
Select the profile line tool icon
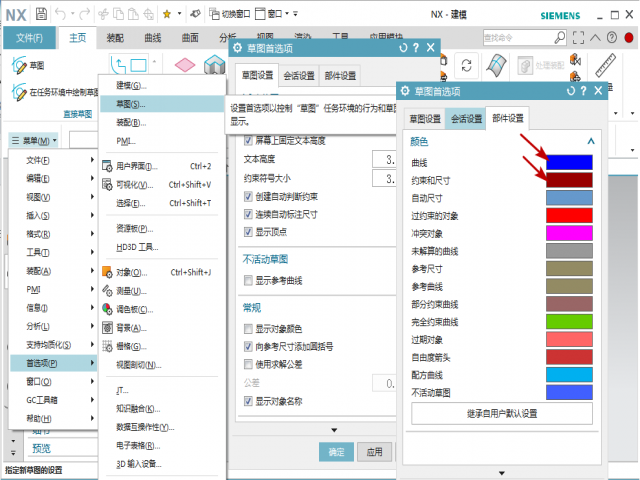tap(118, 65)
